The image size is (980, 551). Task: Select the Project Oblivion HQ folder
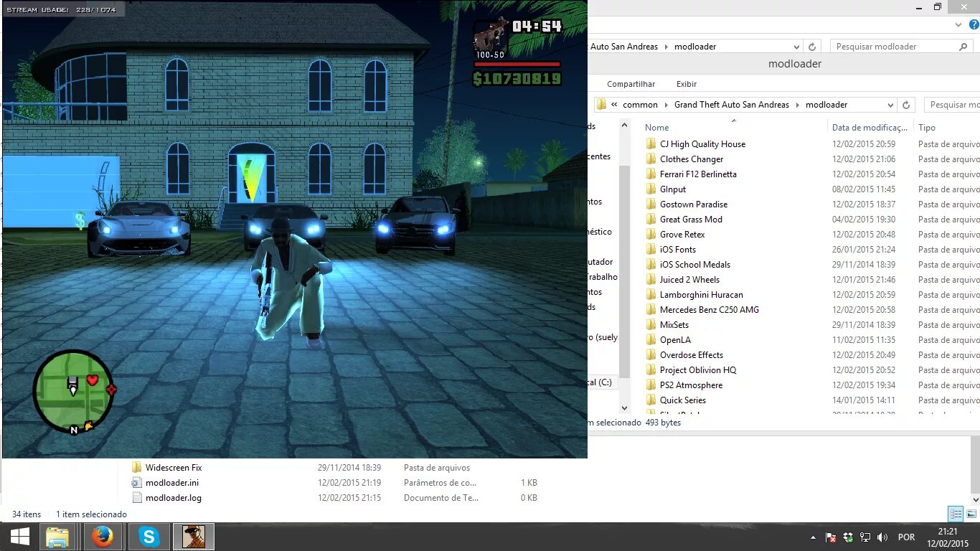[x=698, y=370]
